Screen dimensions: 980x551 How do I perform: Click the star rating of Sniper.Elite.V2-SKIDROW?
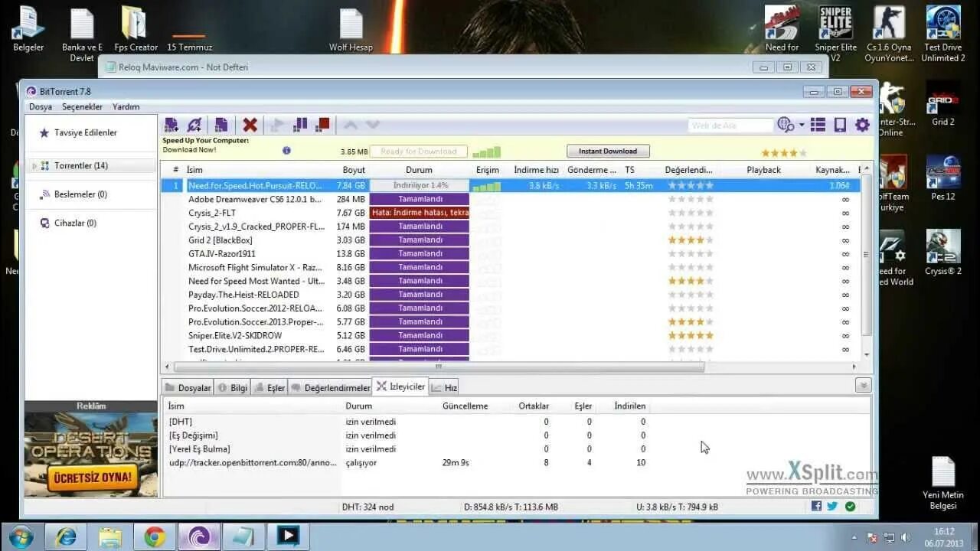click(x=691, y=335)
